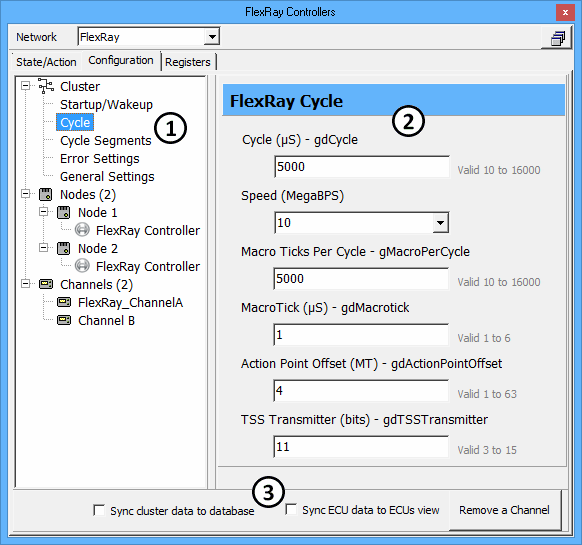Image resolution: width=582 pixels, height=545 pixels.
Task: Enable Sync cluster data to database
Action: 99,510
